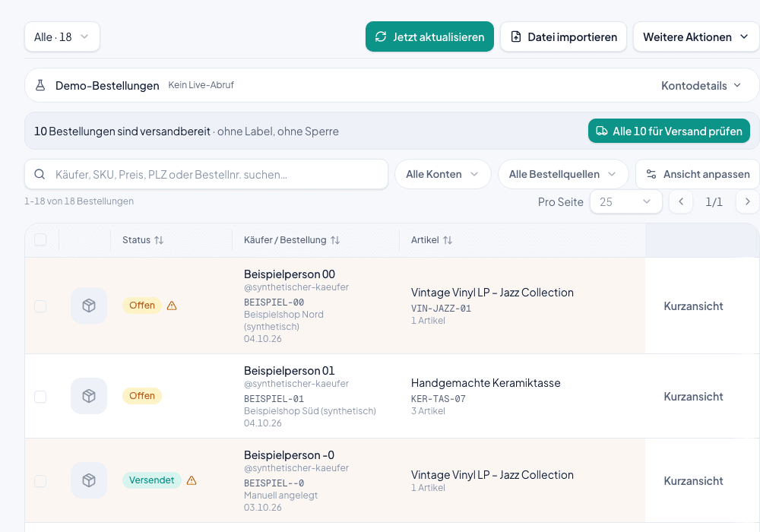The image size is (760, 532).
Task: Click order number BEISPIEL-00
Action: 274,302
